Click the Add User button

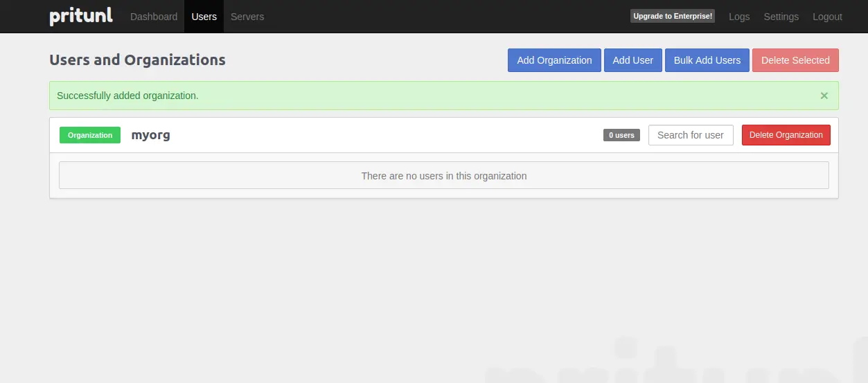pos(632,60)
